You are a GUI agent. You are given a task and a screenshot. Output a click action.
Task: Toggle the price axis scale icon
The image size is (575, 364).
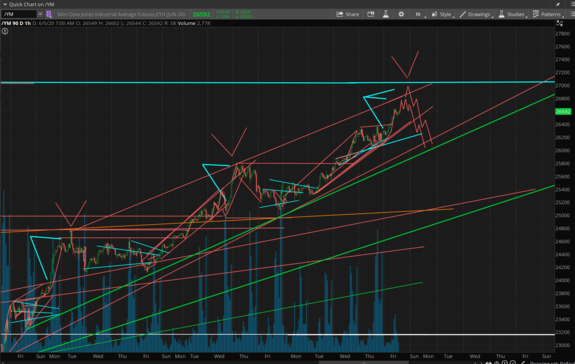pos(560,23)
